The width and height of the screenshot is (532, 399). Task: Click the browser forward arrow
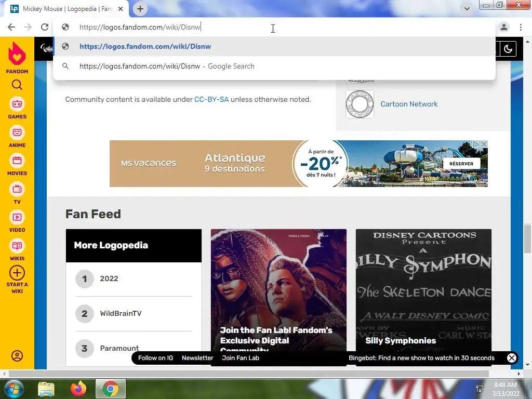tap(28, 27)
